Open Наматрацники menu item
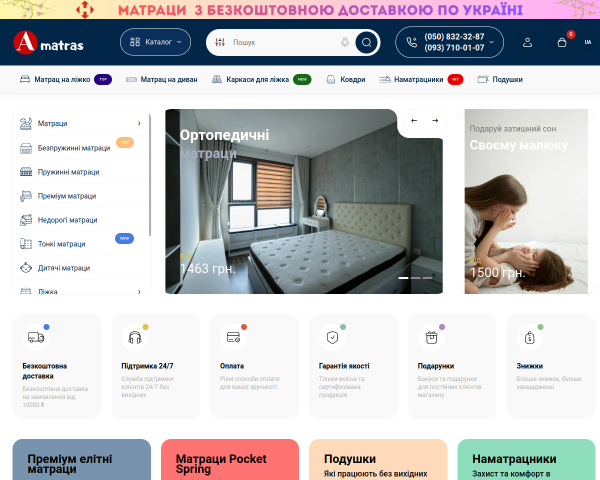 421,80
